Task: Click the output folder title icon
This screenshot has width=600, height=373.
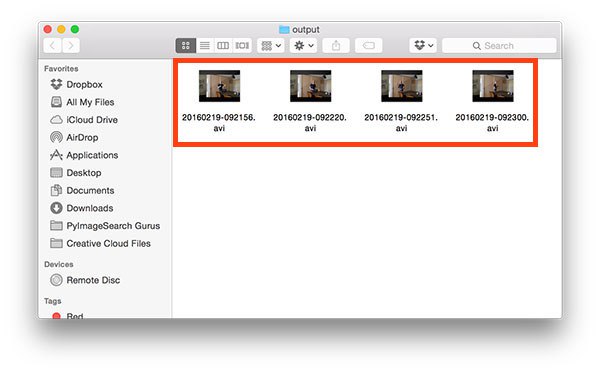Action: click(x=284, y=29)
